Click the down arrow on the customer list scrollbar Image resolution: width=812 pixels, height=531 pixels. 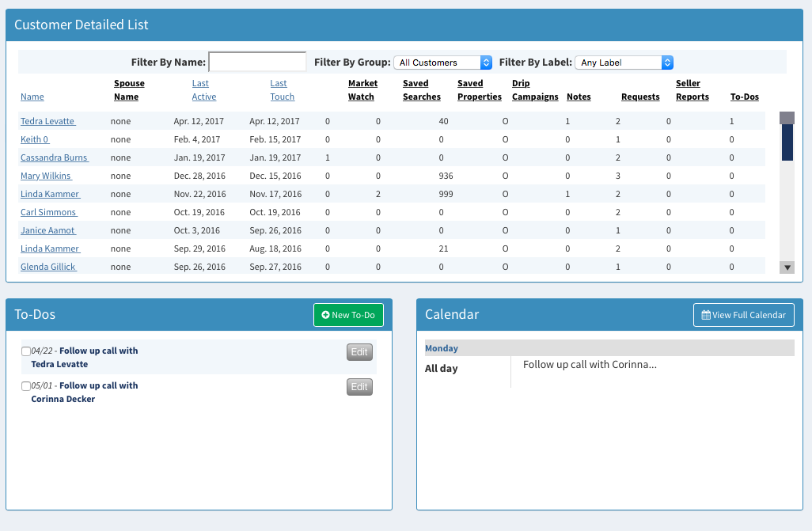click(x=787, y=267)
